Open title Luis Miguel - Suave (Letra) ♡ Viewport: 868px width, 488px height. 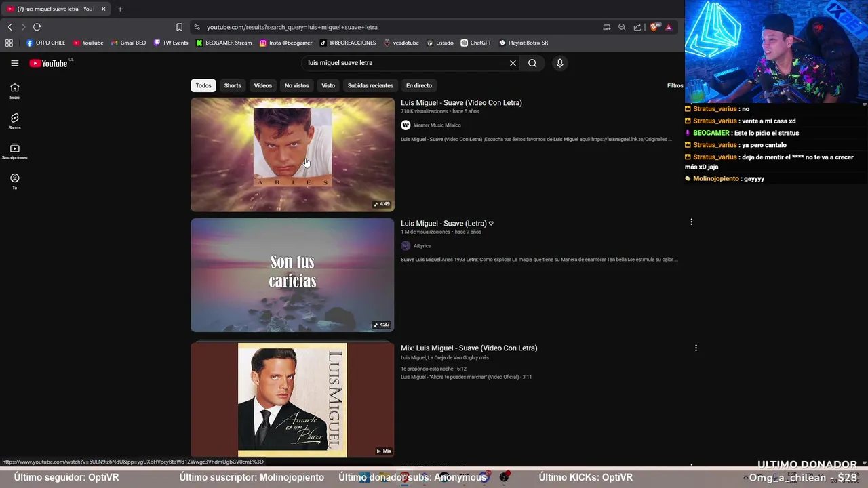(x=447, y=224)
